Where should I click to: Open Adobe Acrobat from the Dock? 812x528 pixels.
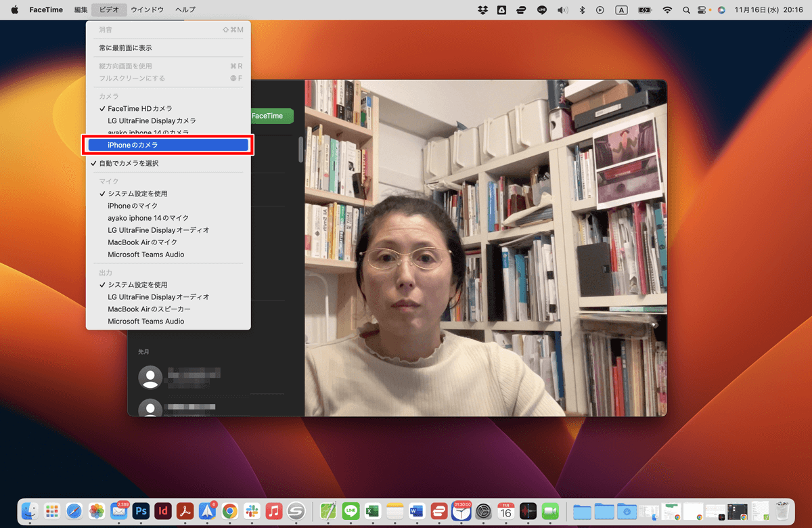click(185, 511)
